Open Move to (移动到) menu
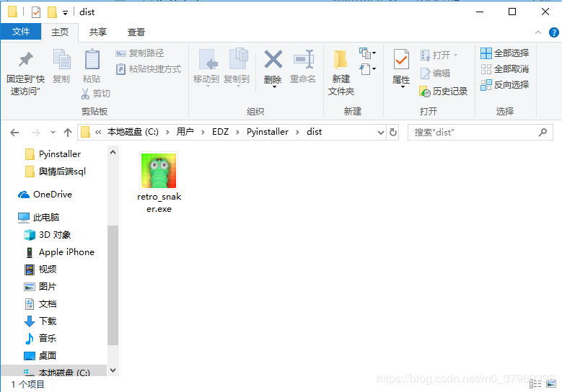Screen dimensions: 562x392 206,68
